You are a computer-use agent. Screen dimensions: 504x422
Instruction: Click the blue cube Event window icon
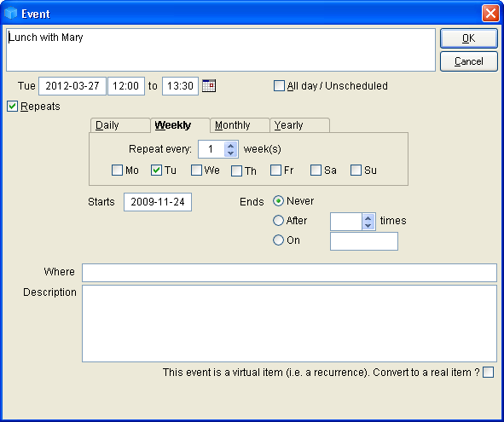[x=10, y=13]
